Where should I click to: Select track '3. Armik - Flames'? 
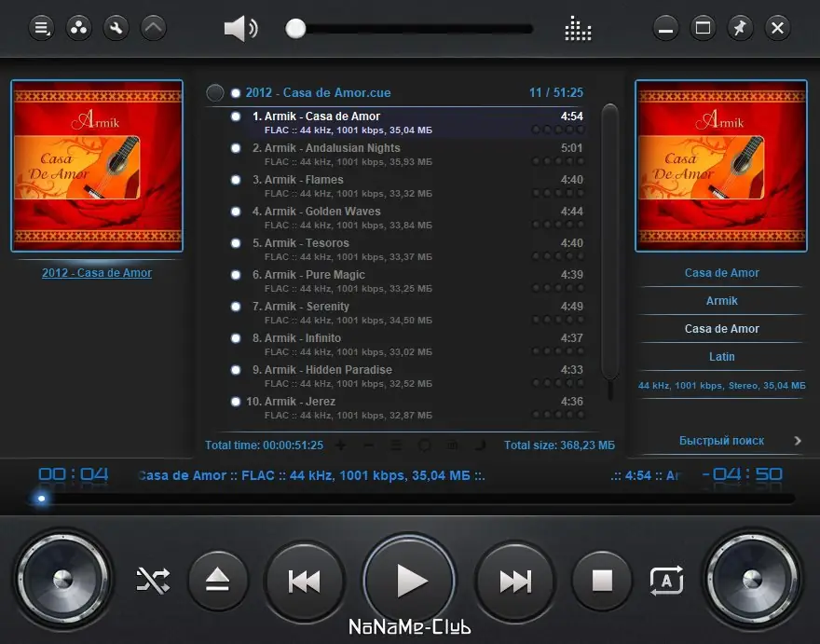coord(408,186)
